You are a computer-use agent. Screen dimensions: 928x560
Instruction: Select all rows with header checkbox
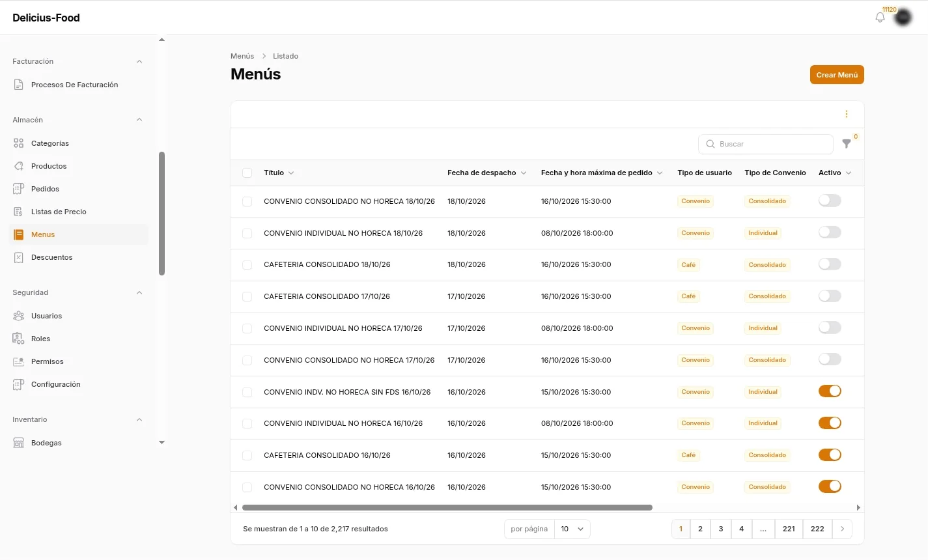coord(247,173)
